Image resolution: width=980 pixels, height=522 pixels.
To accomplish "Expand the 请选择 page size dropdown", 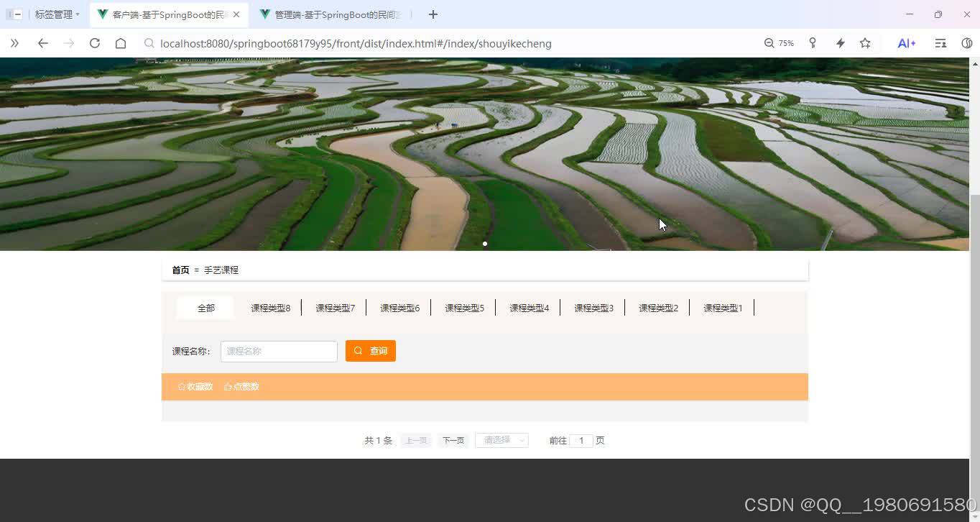I will 501,440.
